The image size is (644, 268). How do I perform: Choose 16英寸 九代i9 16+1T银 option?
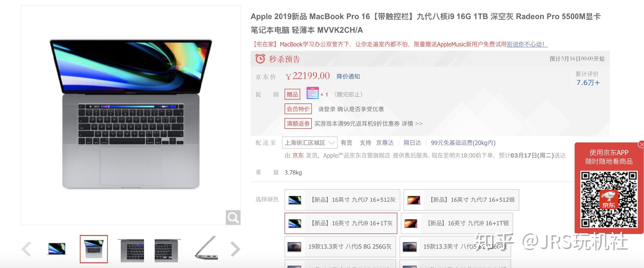click(457, 223)
